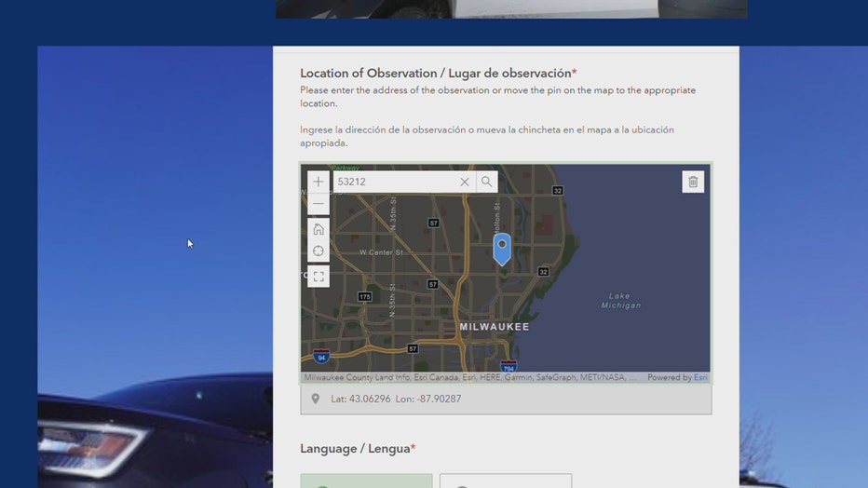Screen dimensions: 868x488
Task: Select the location marker icon beside Lat
Action: click(x=315, y=399)
